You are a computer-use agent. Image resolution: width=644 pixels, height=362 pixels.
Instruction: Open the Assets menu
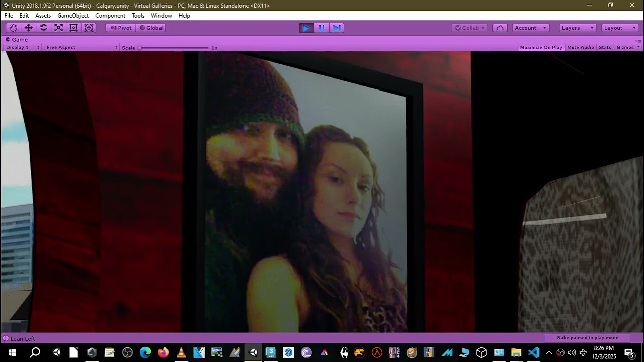pos(43,16)
